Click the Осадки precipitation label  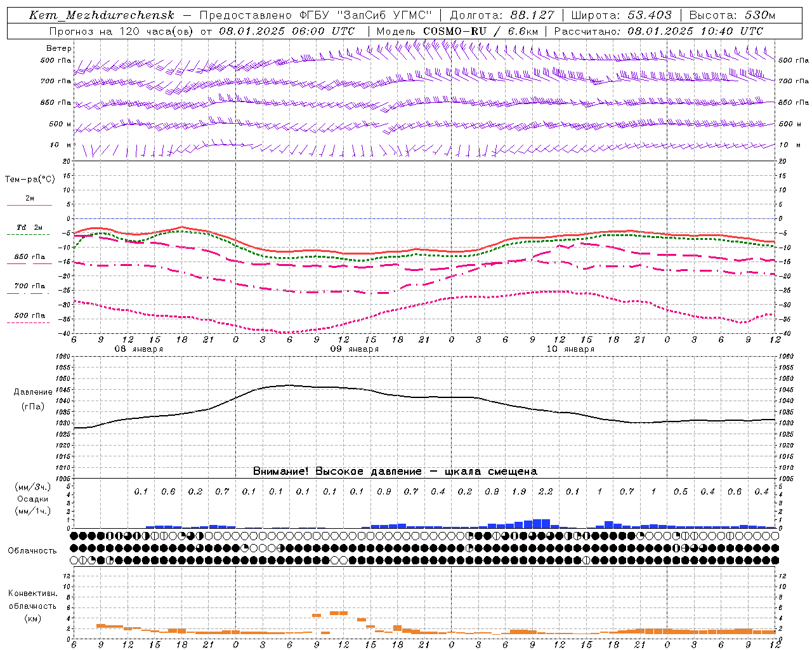point(32,499)
